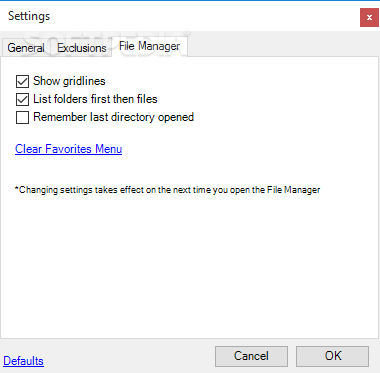Screen dimensions: 380x373
Task: Click the checkmark icon beside List folders first
Action: tap(22, 99)
